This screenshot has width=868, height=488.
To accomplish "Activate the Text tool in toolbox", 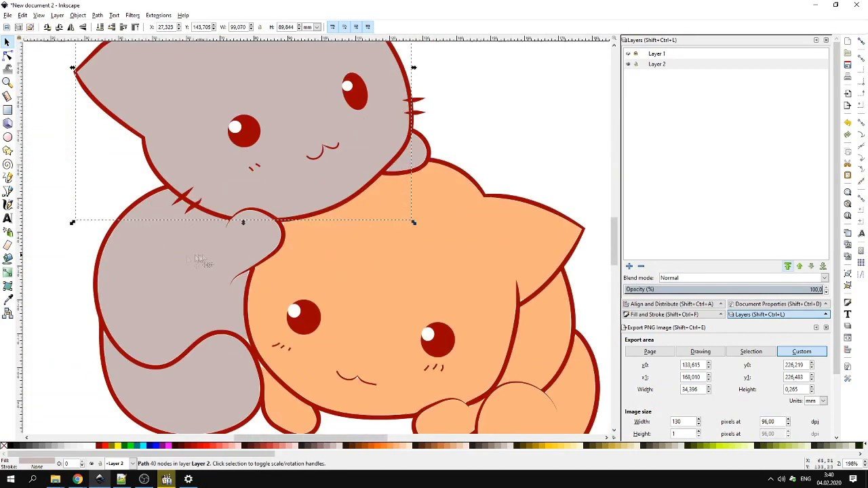I will click(x=7, y=218).
